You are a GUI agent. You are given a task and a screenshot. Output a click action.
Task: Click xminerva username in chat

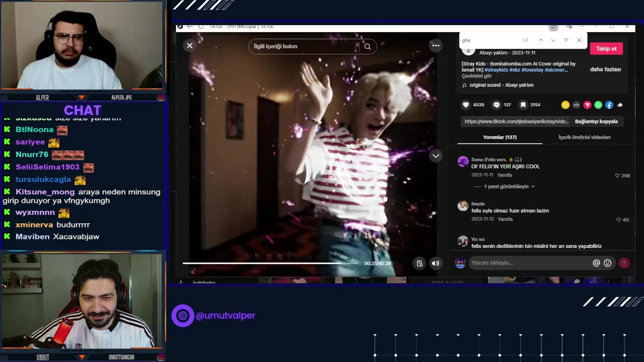click(34, 225)
